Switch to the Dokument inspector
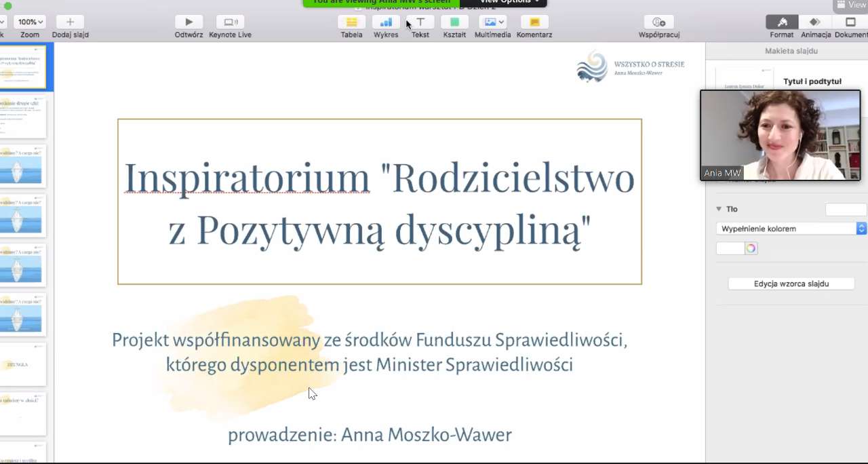 click(x=850, y=22)
